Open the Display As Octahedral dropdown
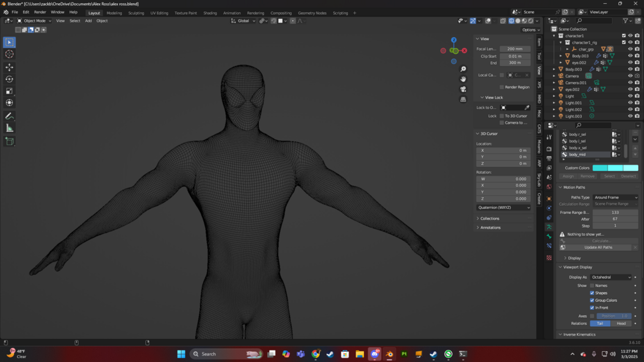Screen dimensions: 644x362 pyautogui.click(x=611, y=277)
